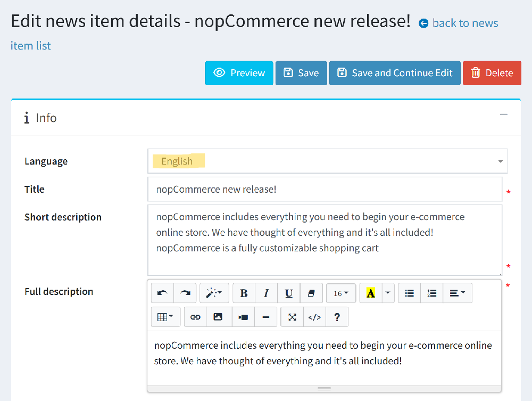Toggle italic formatting in the editor

point(266,293)
